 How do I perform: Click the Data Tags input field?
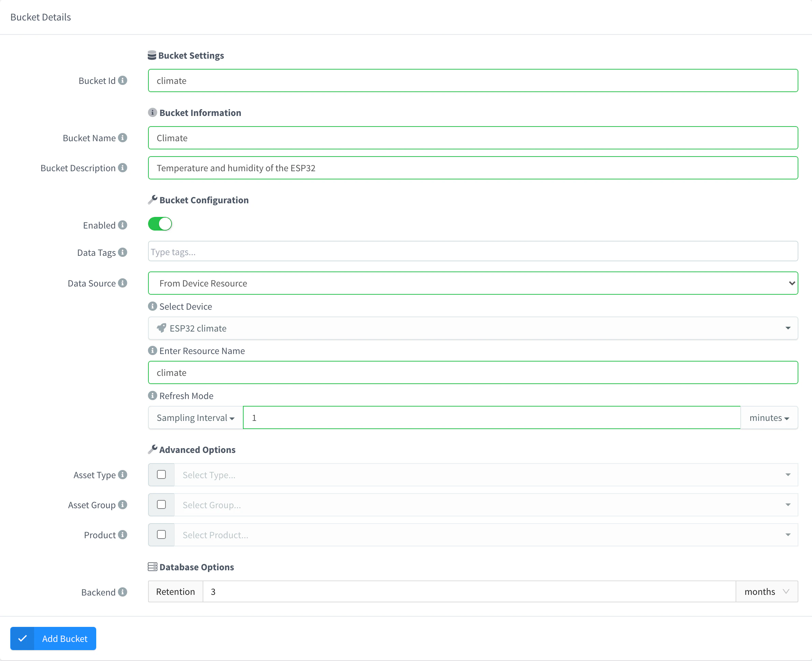point(473,251)
